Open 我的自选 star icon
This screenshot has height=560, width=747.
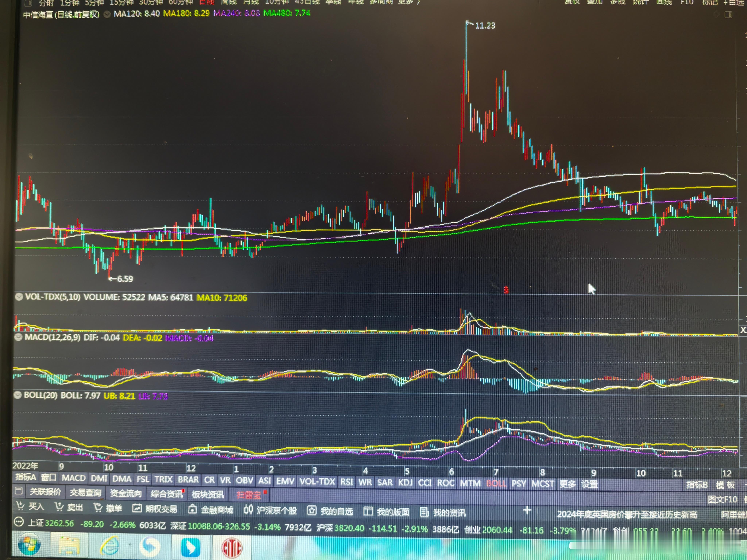pyautogui.click(x=312, y=510)
